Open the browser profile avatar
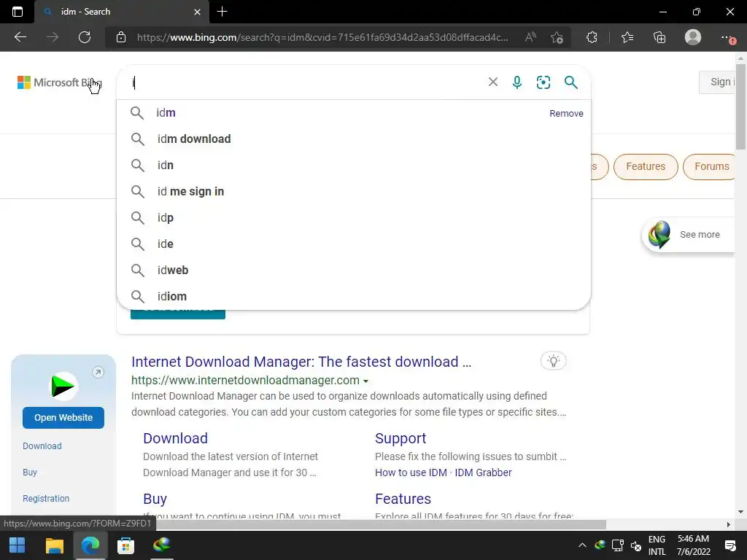This screenshot has height=560, width=747. click(x=693, y=37)
